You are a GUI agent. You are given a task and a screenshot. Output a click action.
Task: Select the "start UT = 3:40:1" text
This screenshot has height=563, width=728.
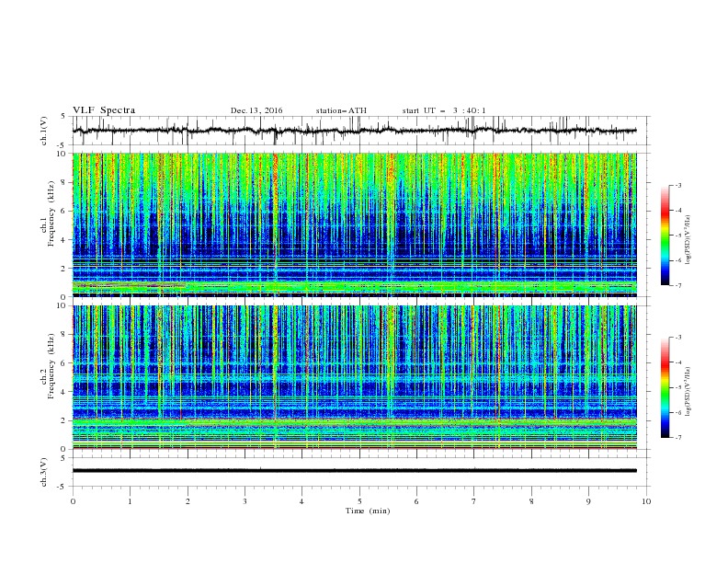click(444, 110)
